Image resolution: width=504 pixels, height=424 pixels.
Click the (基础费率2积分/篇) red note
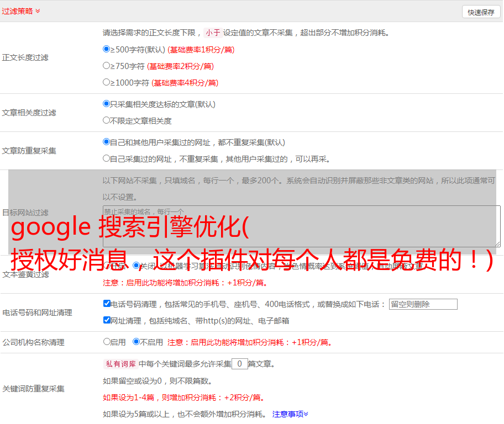point(180,66)
